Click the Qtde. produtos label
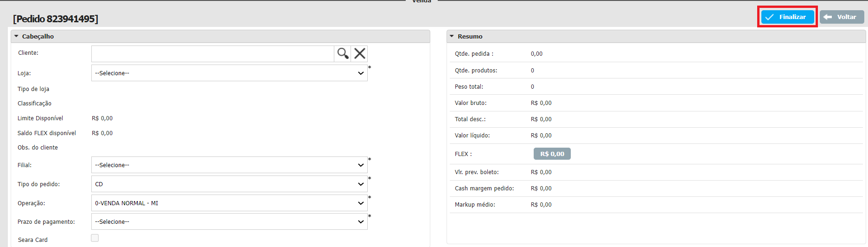Image resolution: width=868 pixels, height=247 pixels. pyautogui.click(x=476, y=71)
